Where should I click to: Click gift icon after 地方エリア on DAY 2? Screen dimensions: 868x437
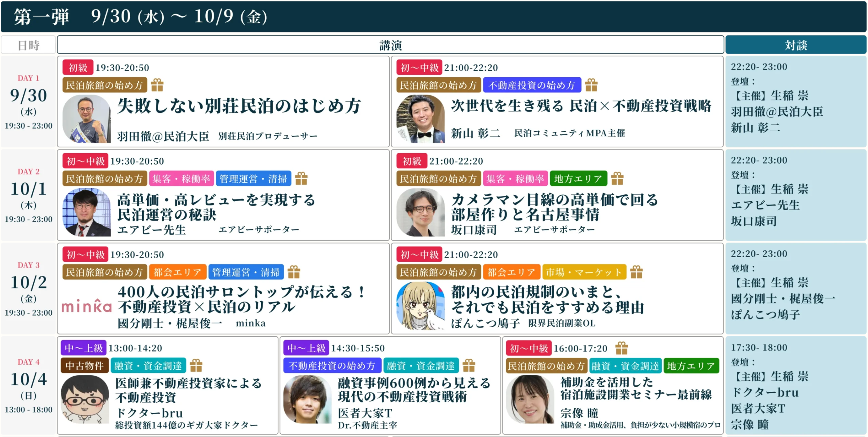coord(617,178)
